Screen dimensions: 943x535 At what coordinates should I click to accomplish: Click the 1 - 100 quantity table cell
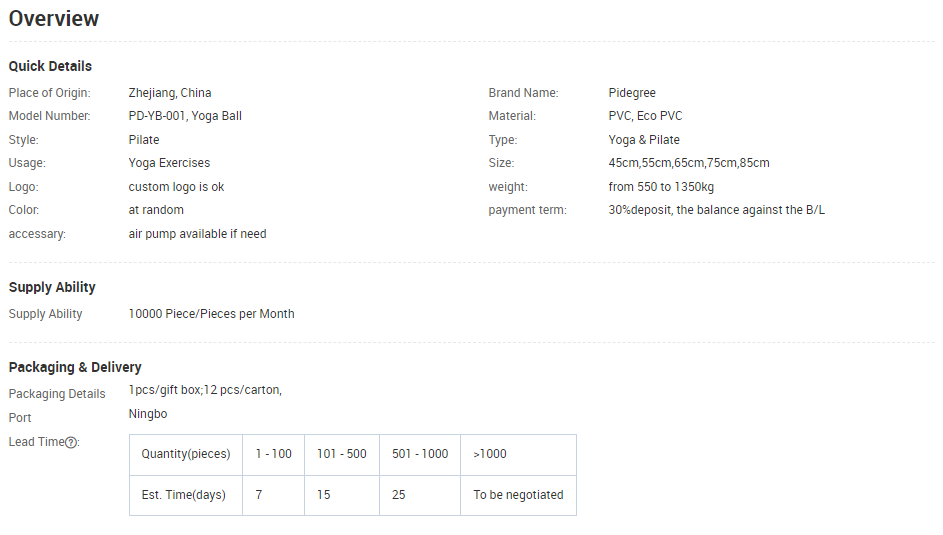click(273, 454)
